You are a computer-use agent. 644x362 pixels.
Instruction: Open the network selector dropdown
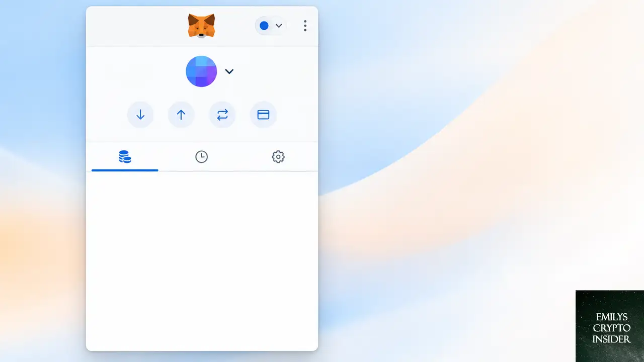click(x=271, y=26)
